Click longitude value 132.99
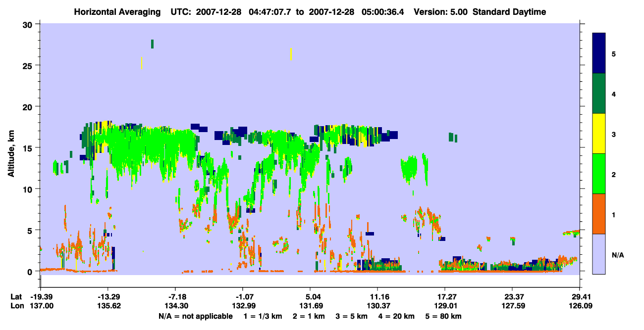The height and width of the screenshot is (330, 644). 243,306
